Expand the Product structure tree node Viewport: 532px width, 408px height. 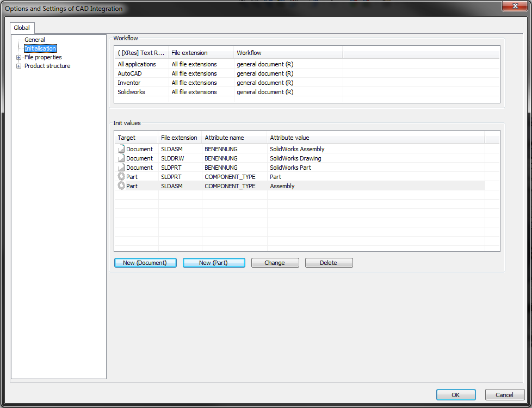click(x=18, y=66)
